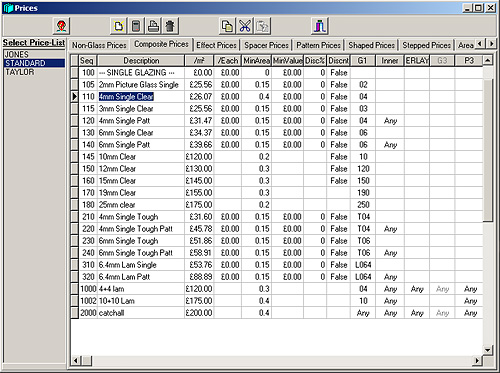Click horizontal scrollbar right arrow
This screenshot has height=373, width=500.
click(x=478, y=360)
